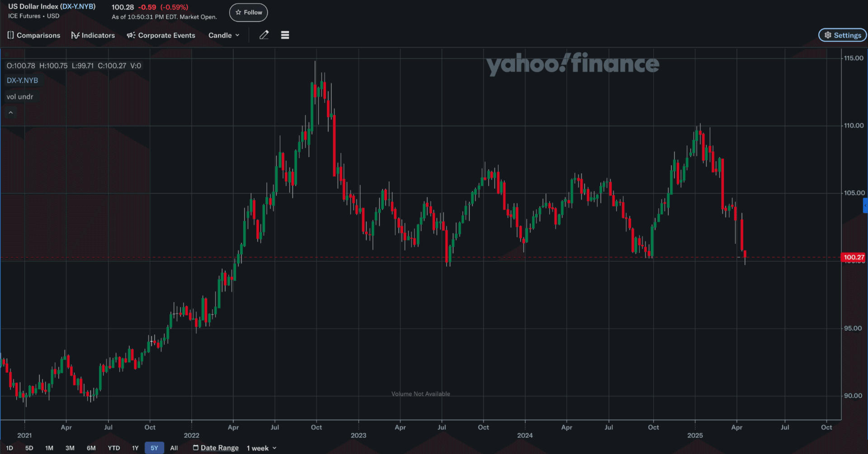Select the drawing pencil tool
The width and height of the screenshot is (868, 454).
tap(264, 35)
